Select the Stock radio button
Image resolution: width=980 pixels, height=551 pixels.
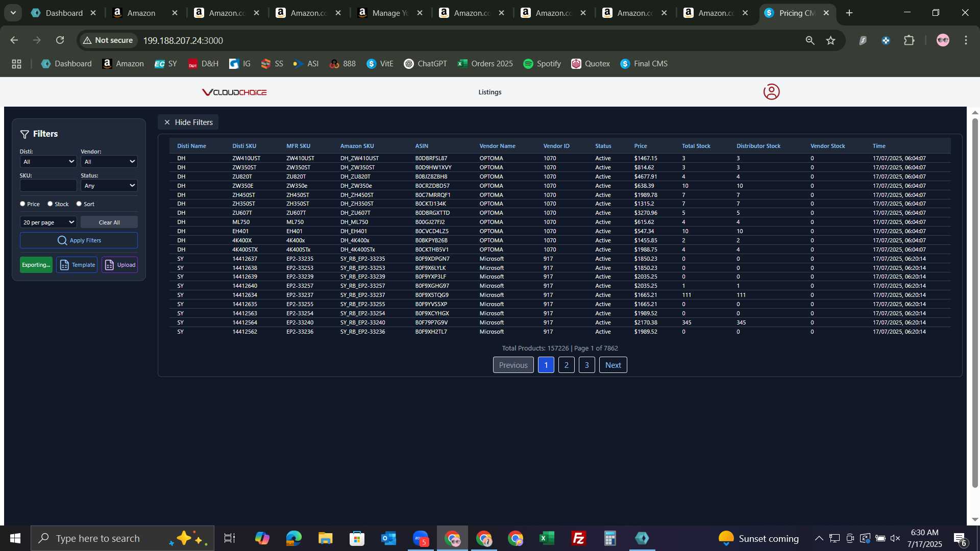(50, 204)
